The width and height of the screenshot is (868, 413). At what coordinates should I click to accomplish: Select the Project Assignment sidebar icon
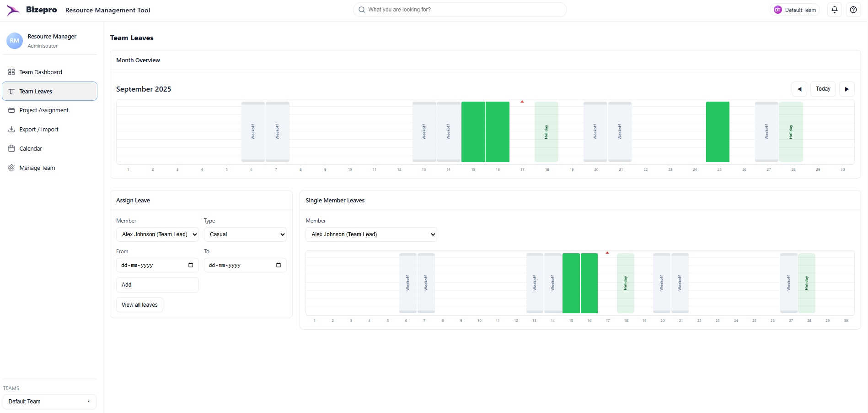(11, 110)
